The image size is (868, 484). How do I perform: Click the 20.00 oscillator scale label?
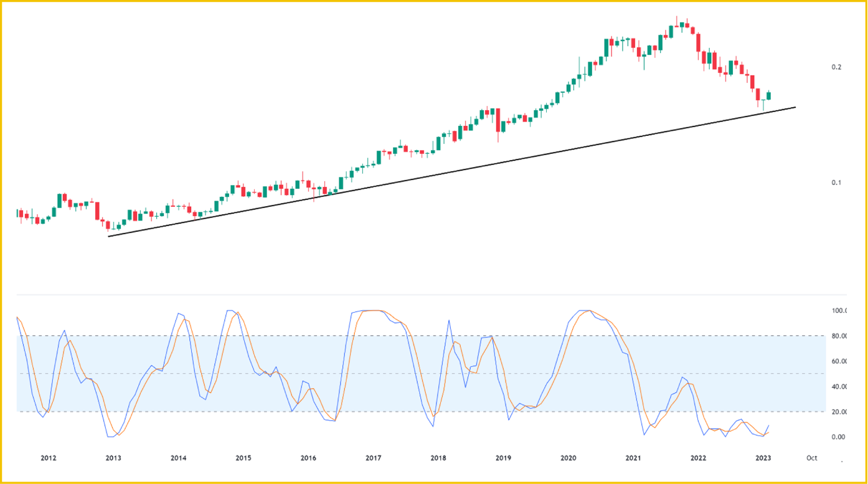tap(839, 412)
